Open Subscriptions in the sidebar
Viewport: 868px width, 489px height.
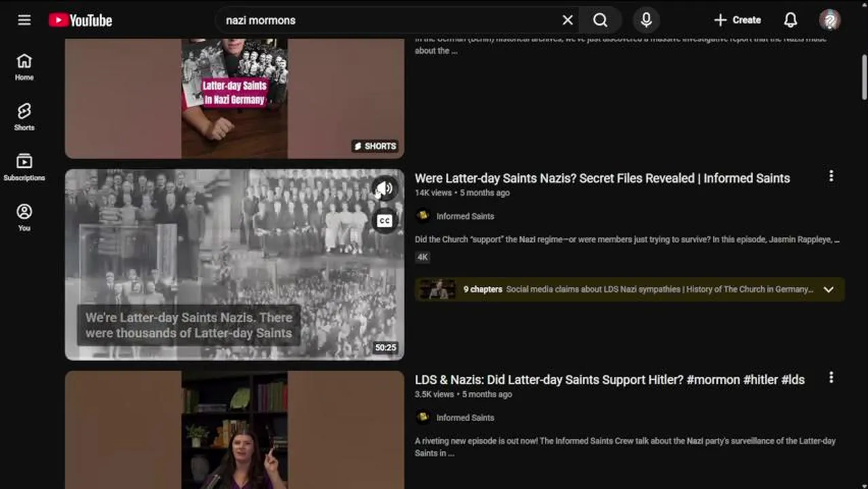[x=24, y=168]
